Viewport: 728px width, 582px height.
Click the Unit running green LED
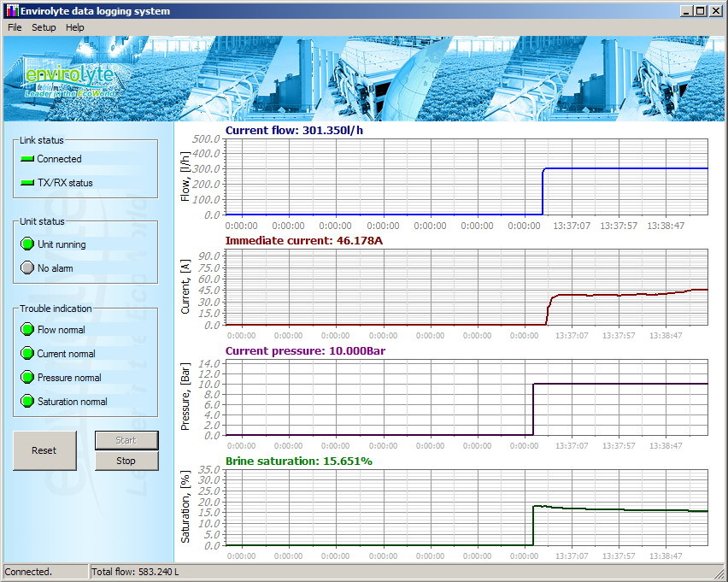click(27, 244)
